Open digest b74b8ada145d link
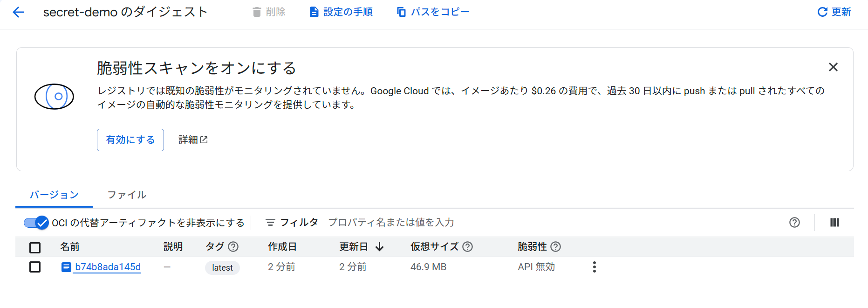 (108, 267)
